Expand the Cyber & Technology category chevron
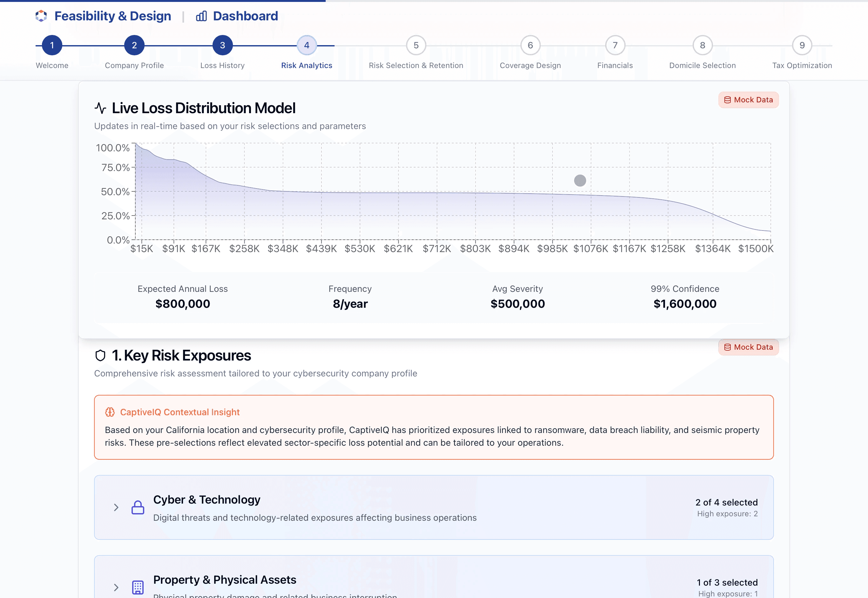The width and height of the screenshot is (868, 598). coord(116,507)
